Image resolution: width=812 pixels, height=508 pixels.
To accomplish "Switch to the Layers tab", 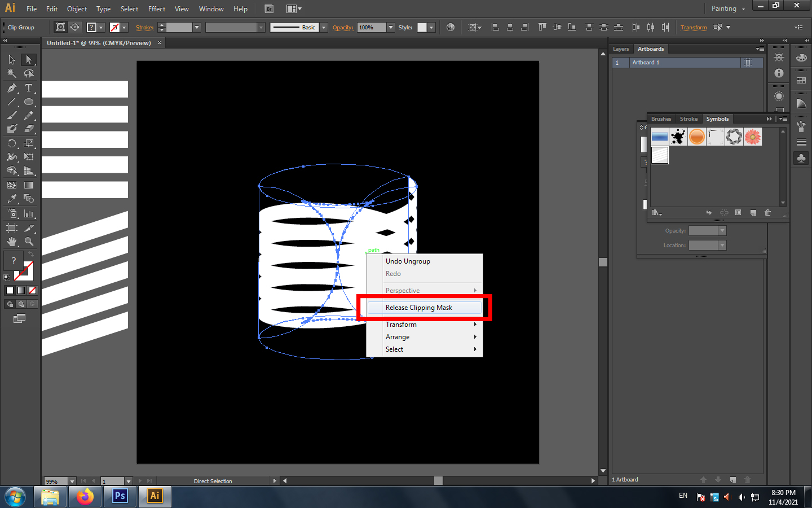I will click(621, 49).
